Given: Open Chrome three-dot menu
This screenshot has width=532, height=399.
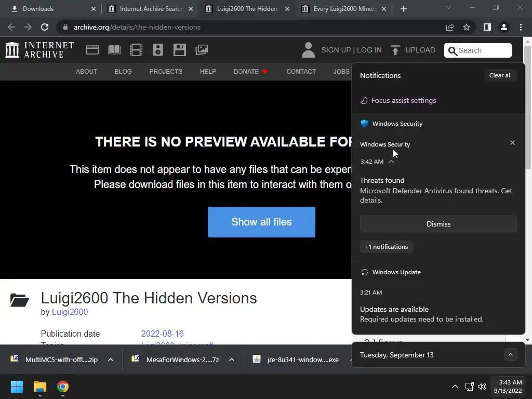Looking at the screenshot, I should (x=521, y=27).
